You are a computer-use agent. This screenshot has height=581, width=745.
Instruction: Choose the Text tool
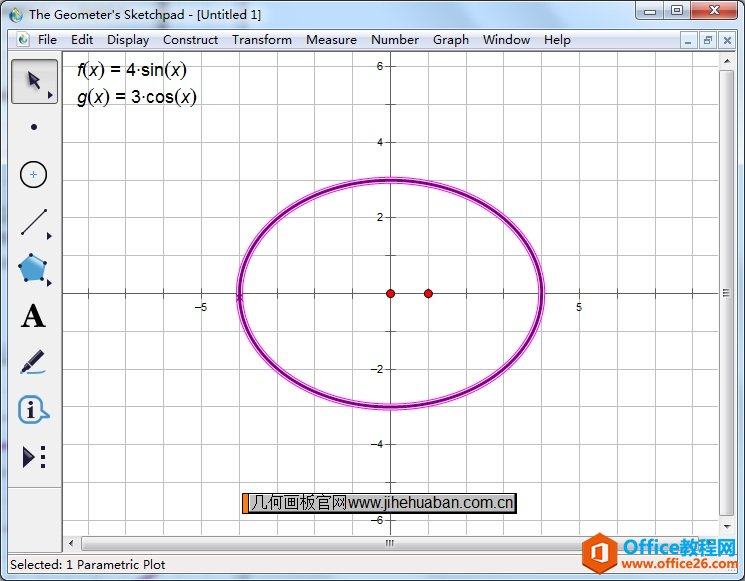pyautogui.click(x=34, y=316)
